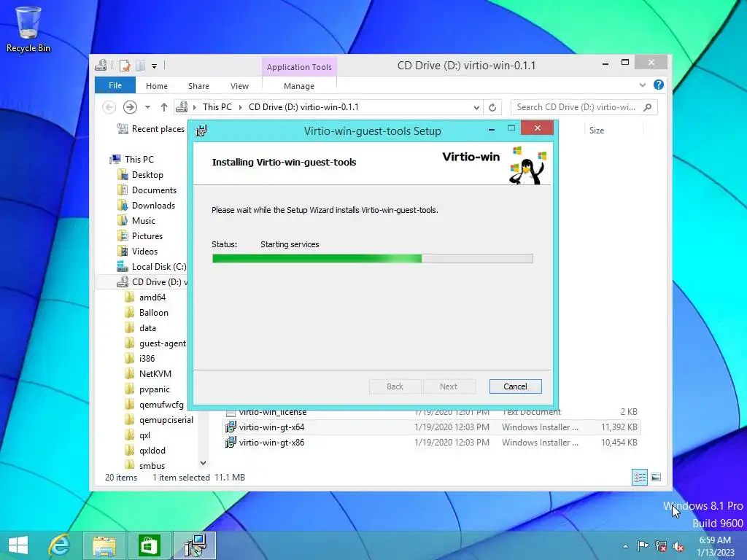Click the Back navigation arrow in Explorer
Screen dimensions: 747x560
(x=109, y=107)
